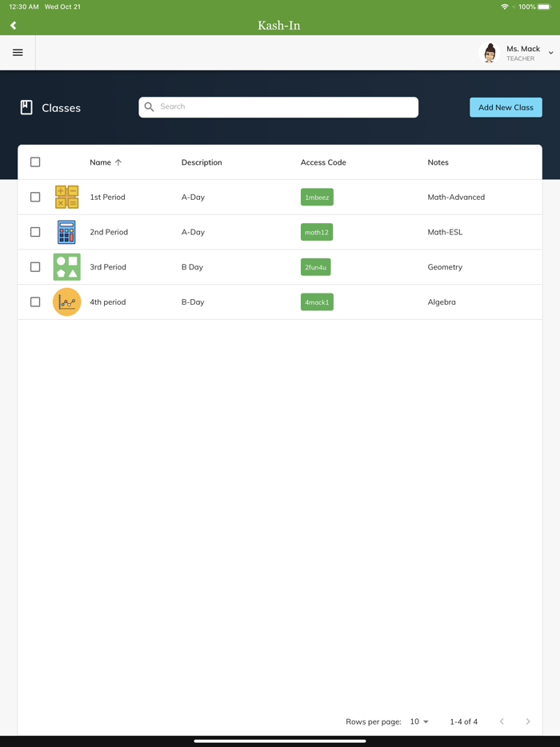
Task: Expand the Ms. Mack account dropdown arrow
Action: [551, 53]
